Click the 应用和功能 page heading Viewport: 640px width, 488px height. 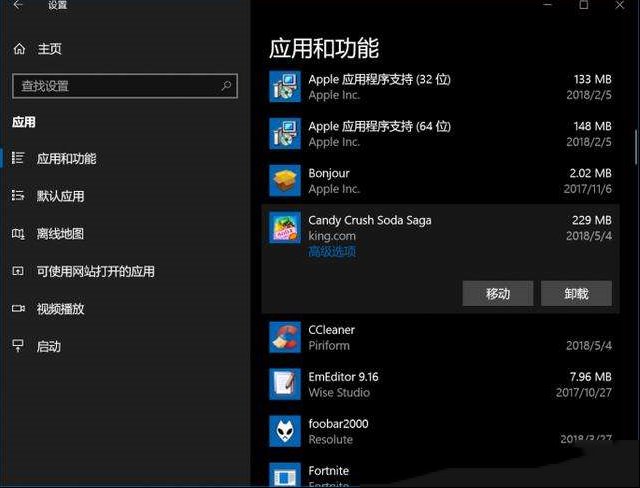point(324,48)
